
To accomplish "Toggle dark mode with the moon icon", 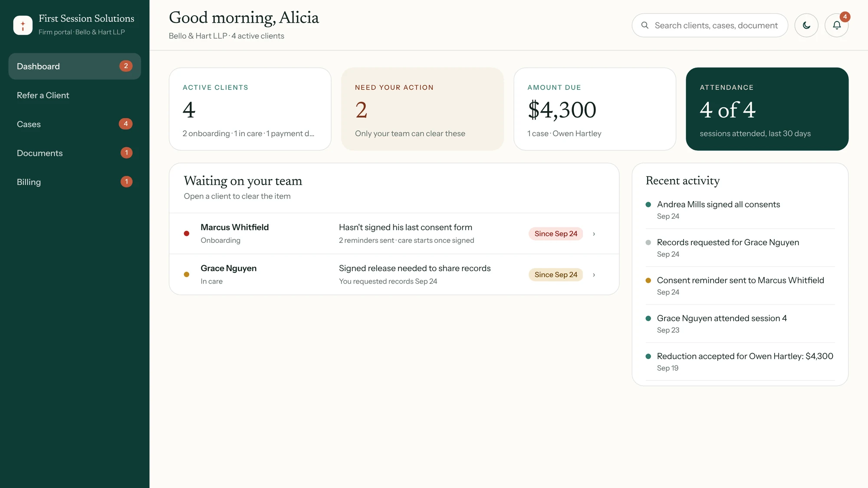I will pos(806,25).
